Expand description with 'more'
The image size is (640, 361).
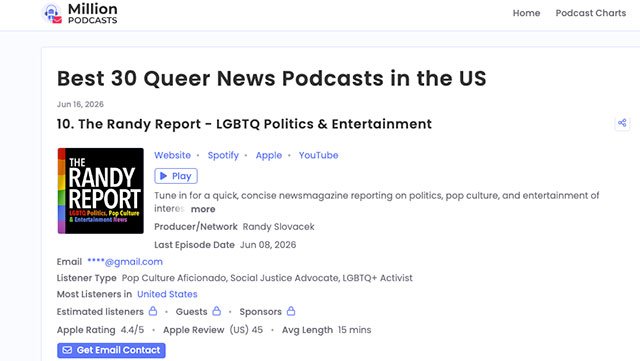pos(203,209)
